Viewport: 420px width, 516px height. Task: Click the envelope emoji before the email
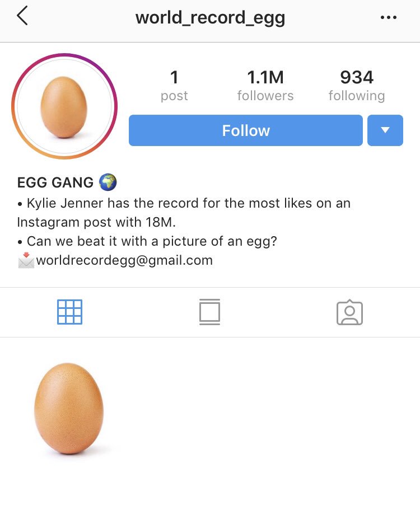[x=26, y=260]
